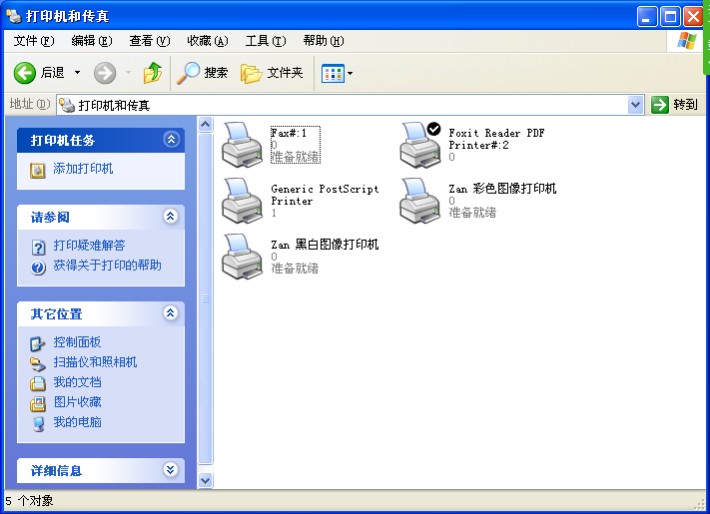
Task: Collapse the 请参阅 panel
Action: 171,216
